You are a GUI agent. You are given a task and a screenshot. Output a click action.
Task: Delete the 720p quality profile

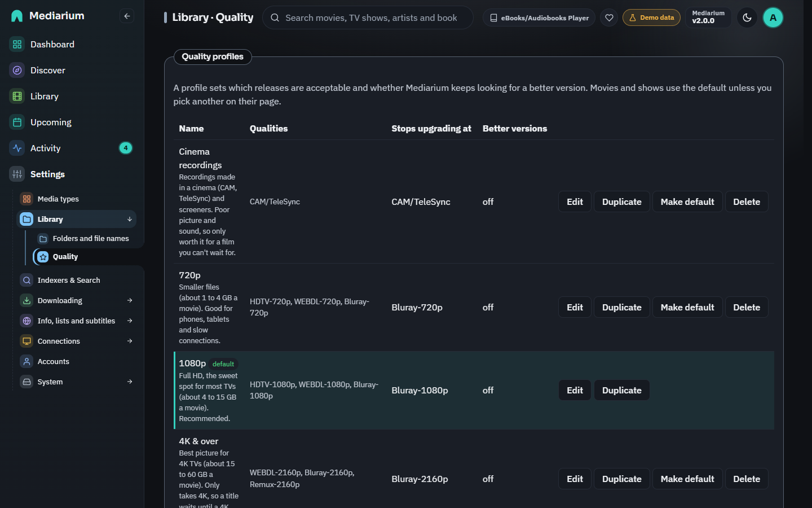tap(747, 307)
